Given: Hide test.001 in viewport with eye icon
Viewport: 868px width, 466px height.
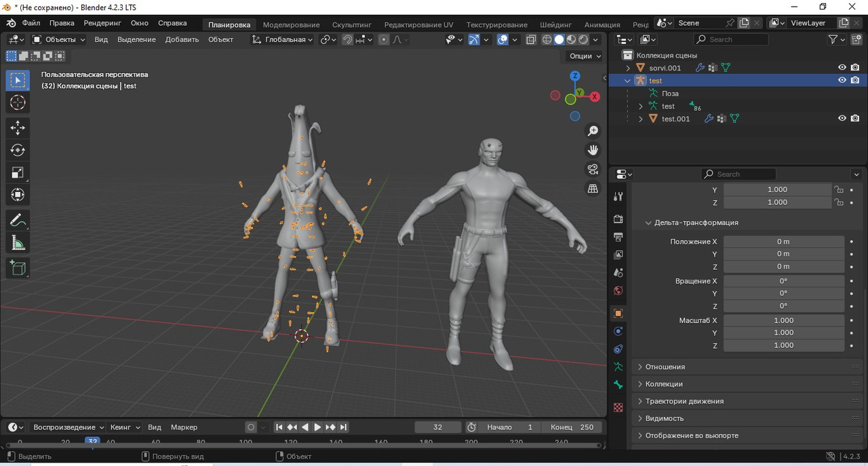Looking at the screenshot, I should click(842, 118).
